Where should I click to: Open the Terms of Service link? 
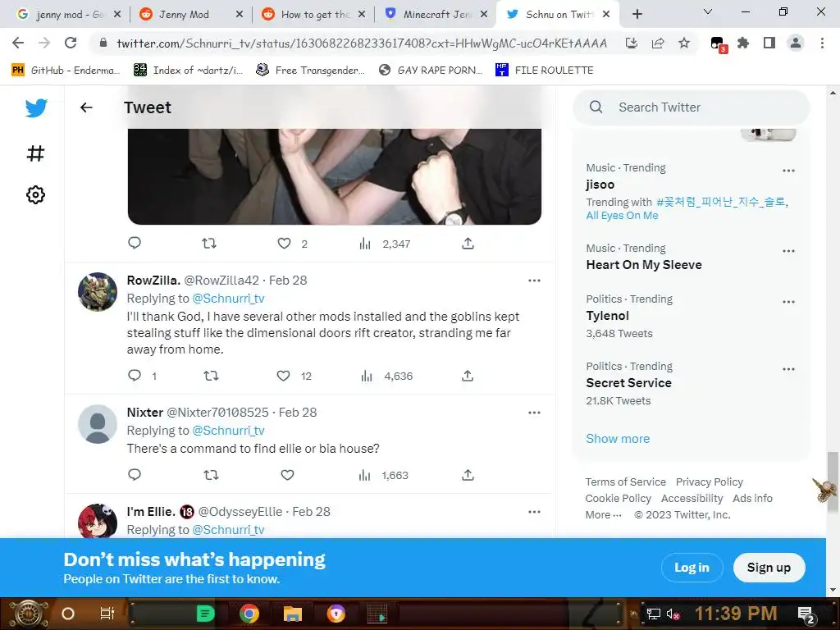pyautogui.click(x=625, y=482)
